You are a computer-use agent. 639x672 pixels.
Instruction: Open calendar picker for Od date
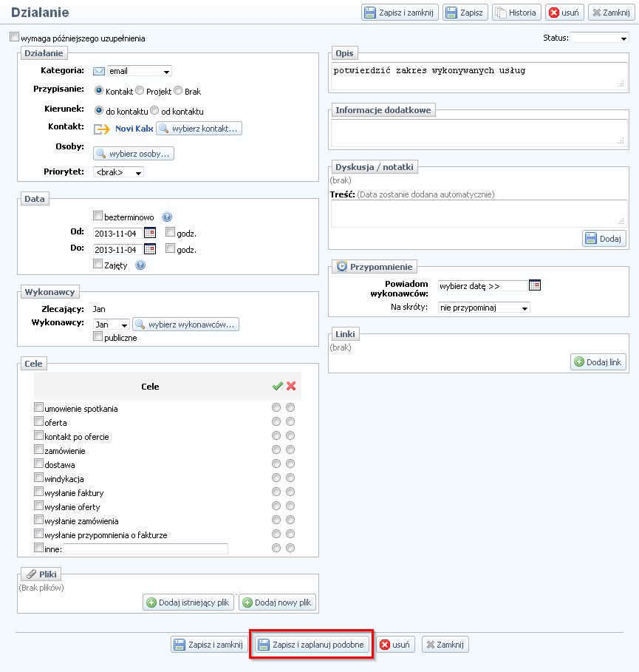pos(149,233)
